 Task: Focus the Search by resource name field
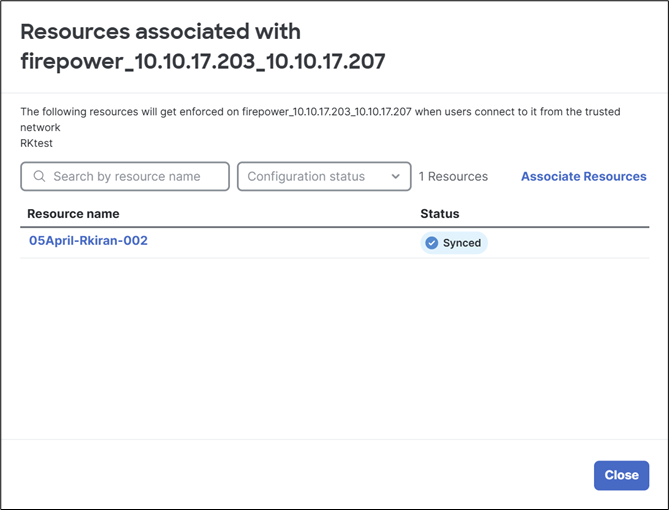tap(125, 176)
